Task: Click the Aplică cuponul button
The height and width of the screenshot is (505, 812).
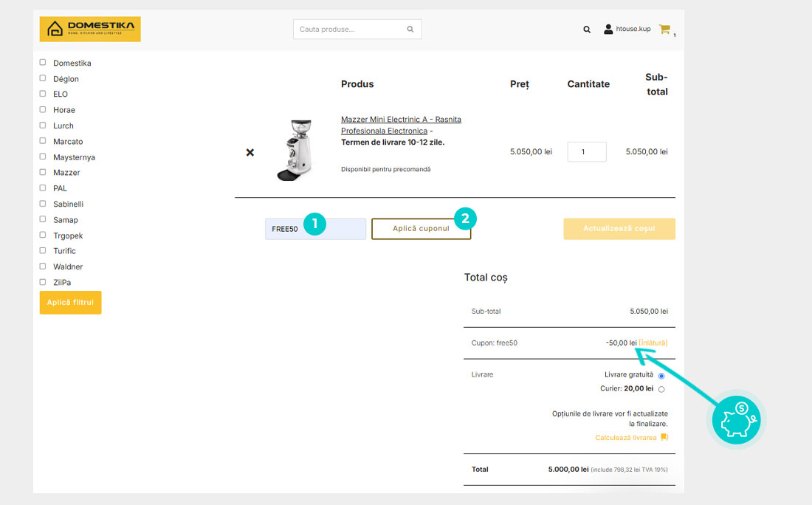Action: [x=421, y=229]
